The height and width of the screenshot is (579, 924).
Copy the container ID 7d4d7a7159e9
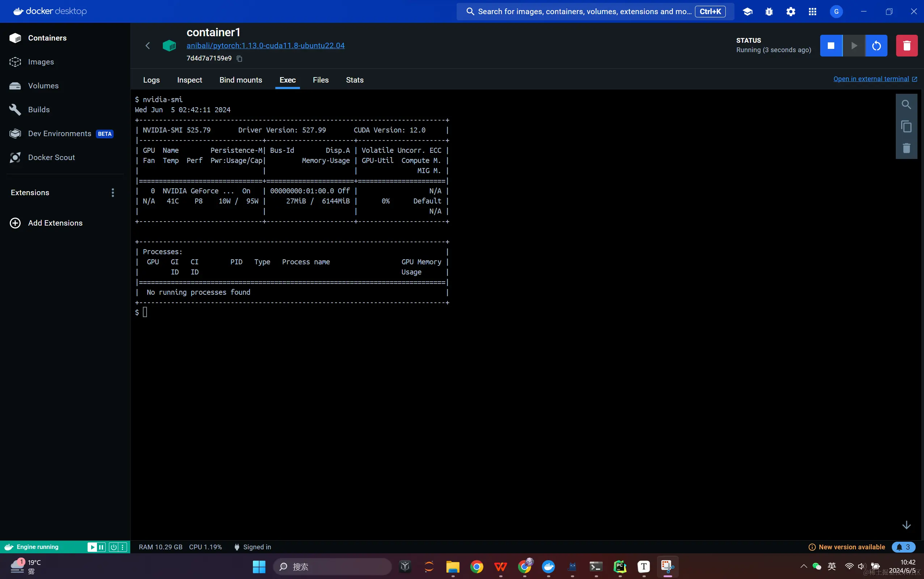tap(240, 59)
